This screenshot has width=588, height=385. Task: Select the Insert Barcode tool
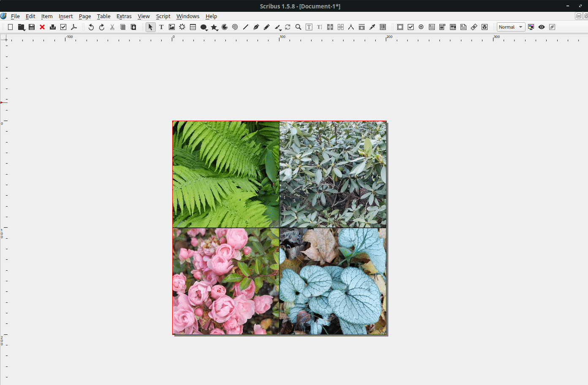pos(382,27)
